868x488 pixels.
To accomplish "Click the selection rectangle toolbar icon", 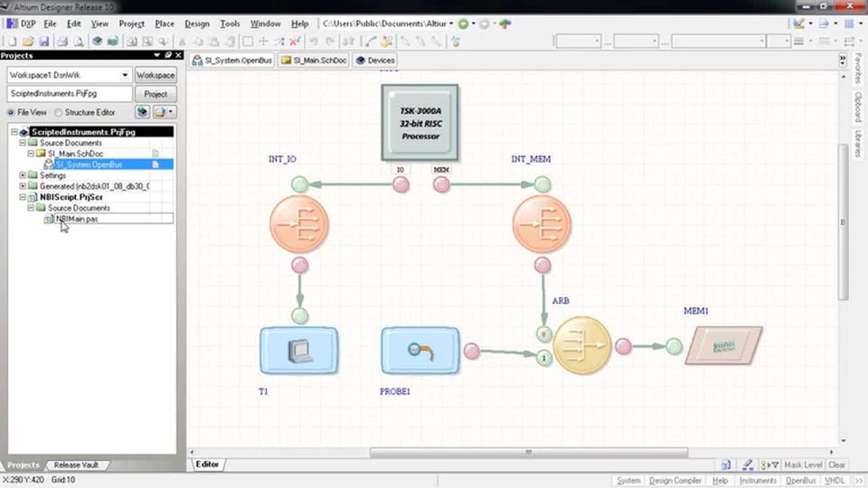I will 248,42.
